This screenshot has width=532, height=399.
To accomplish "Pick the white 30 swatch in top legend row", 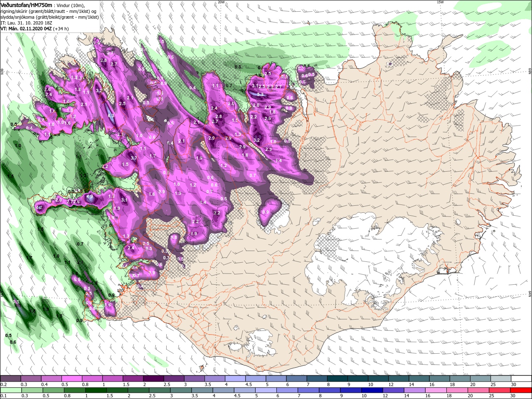I will [x=522, y=379].
